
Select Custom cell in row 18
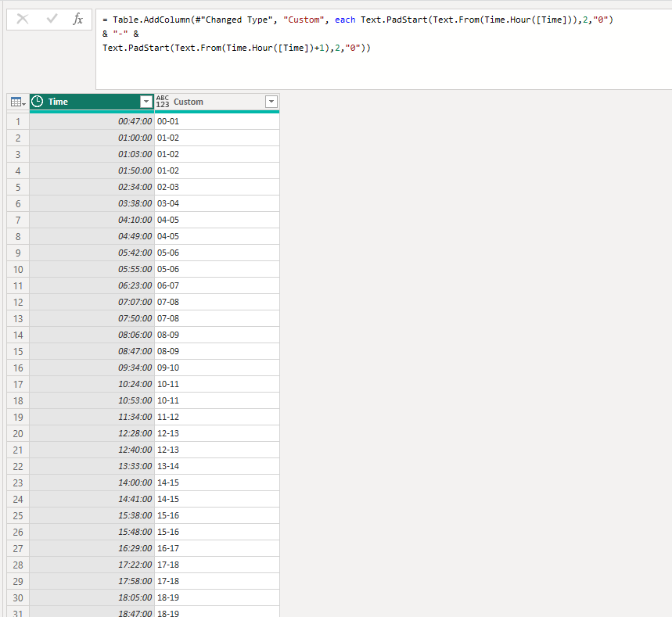click(x=217, y=400)
